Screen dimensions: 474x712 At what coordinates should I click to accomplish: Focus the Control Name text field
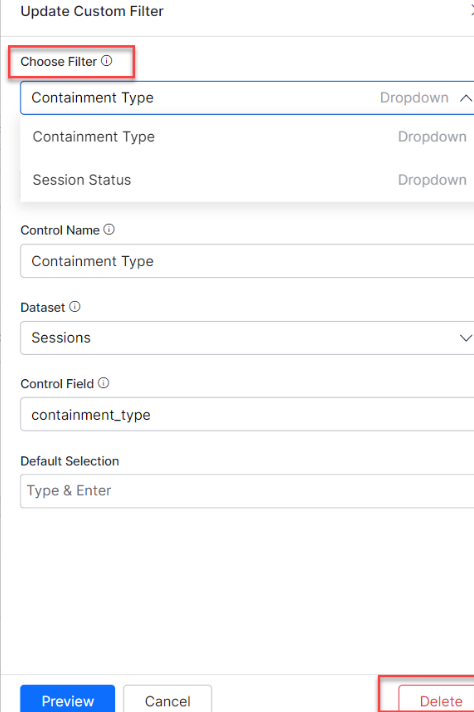[x=247, y=261]
